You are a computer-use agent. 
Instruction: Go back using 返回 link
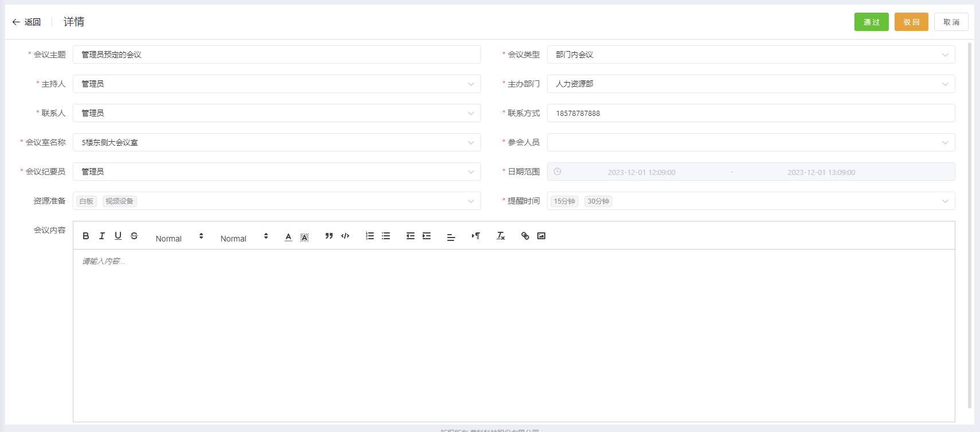(x=26, y=22)
